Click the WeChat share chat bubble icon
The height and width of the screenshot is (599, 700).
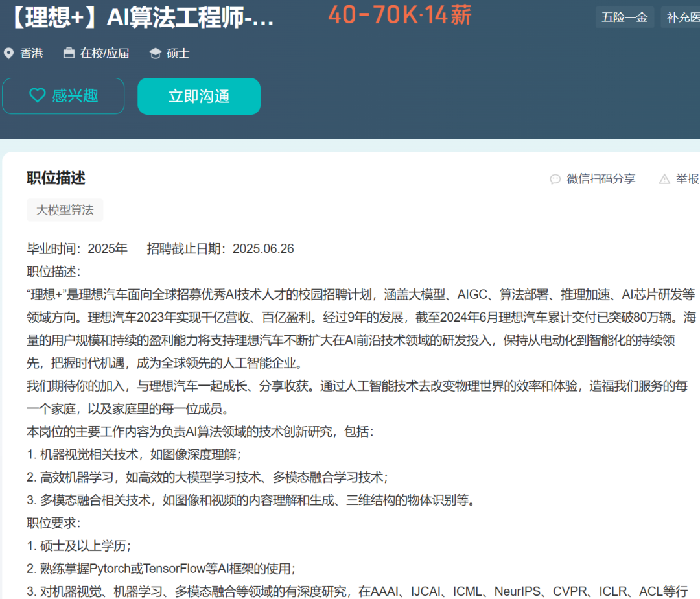coord(555,179)
